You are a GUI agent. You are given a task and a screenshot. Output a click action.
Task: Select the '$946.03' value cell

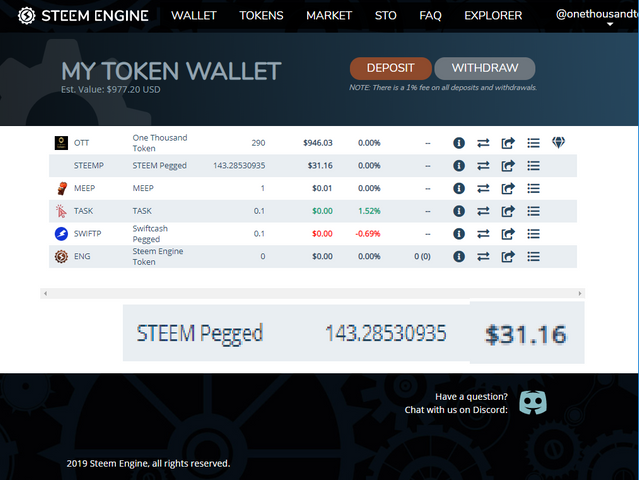pos(318,143)
